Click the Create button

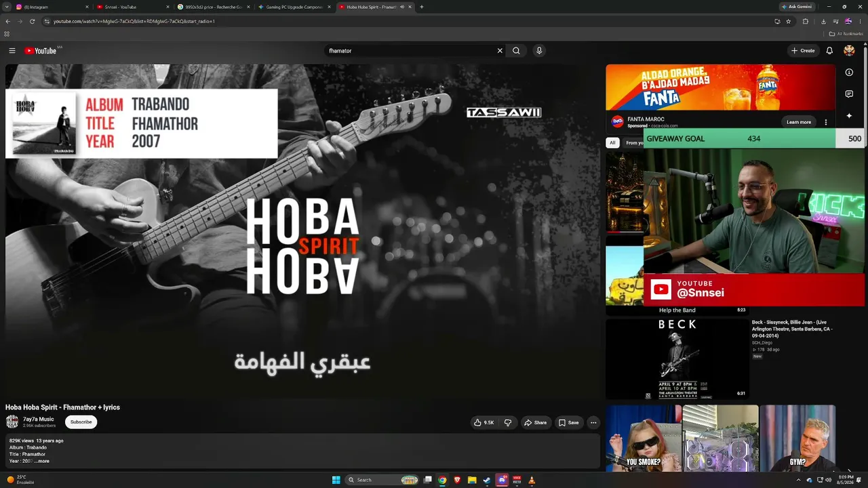click(803, 51)
